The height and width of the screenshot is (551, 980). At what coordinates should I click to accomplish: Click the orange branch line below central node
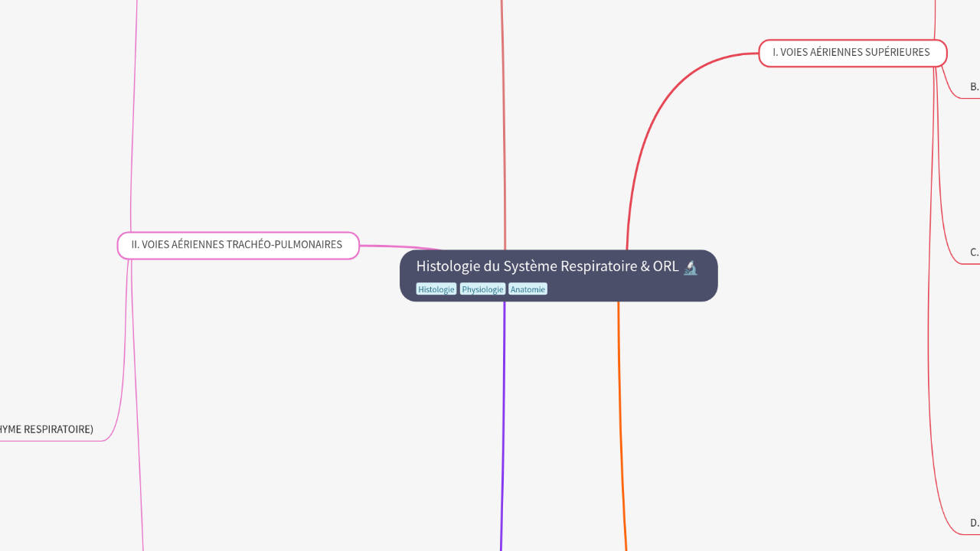pyautogui.click(x=620, y=429)
